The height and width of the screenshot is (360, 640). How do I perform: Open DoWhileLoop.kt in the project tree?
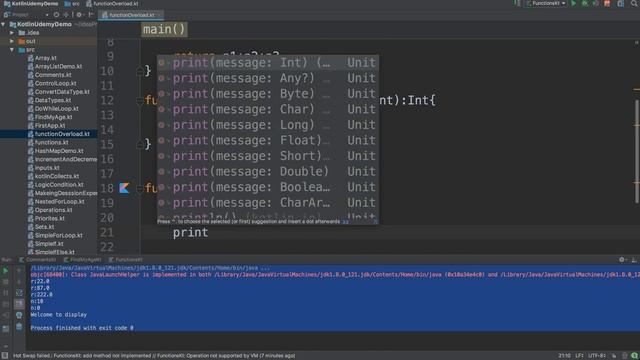[56, 109]
